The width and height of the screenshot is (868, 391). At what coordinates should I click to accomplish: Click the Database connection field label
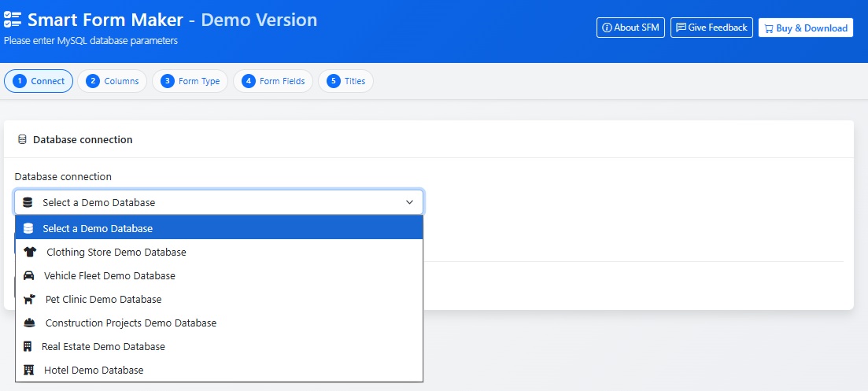coord(63,176)
